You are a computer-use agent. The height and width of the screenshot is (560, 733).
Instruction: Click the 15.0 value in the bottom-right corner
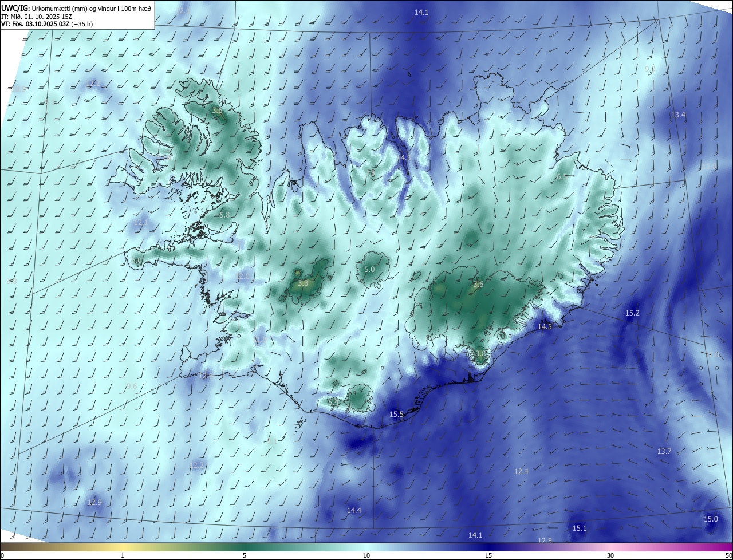click(711, 519)
